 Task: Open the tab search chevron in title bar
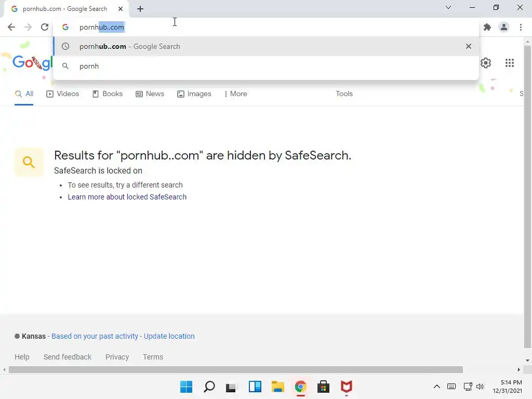(x=448, y=7)
